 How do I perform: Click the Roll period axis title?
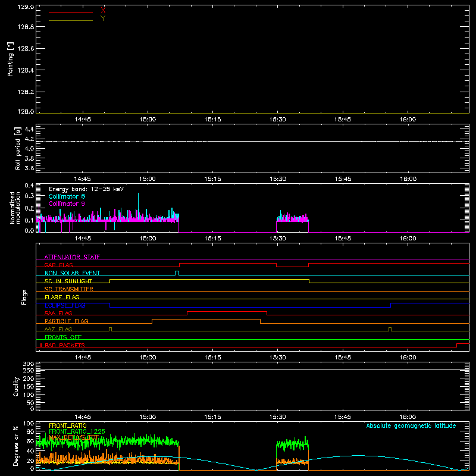click(18, 148)
